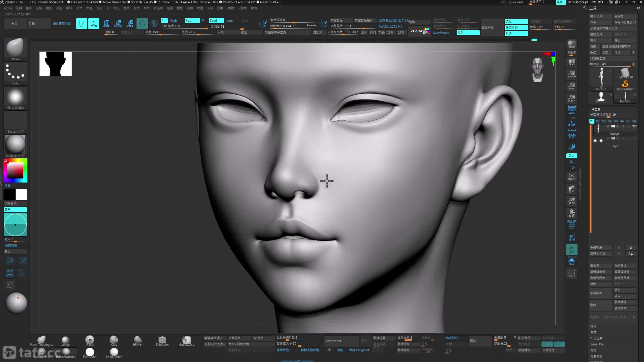The height and width of the screenshot is (362, 644).
Task: Toggle Dynamic perspective (透视) view
Action: pos(572,110)
